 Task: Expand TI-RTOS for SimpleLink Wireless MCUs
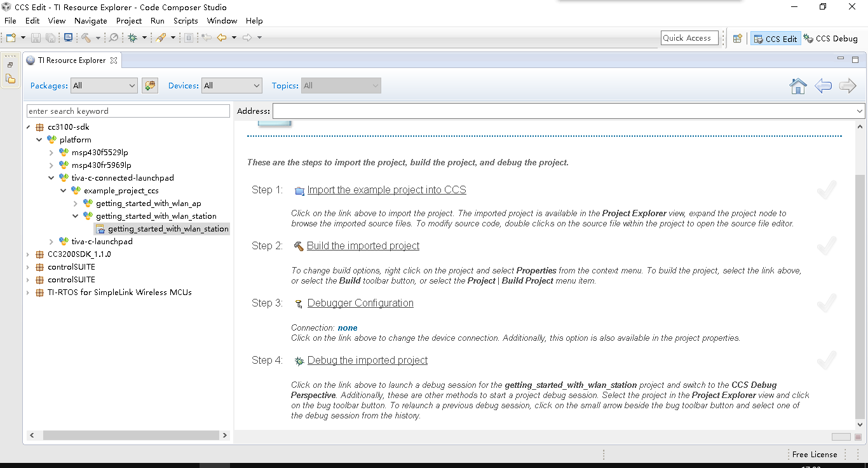[x=28, y=292]
